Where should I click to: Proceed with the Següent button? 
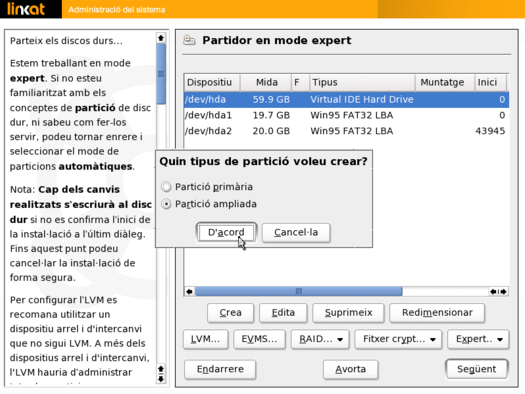coord(476,369)
